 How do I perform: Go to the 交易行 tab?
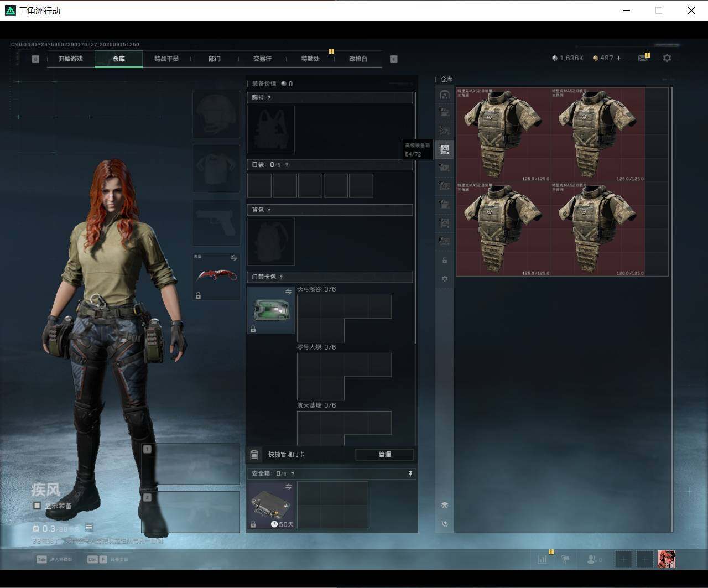[262, 59]
